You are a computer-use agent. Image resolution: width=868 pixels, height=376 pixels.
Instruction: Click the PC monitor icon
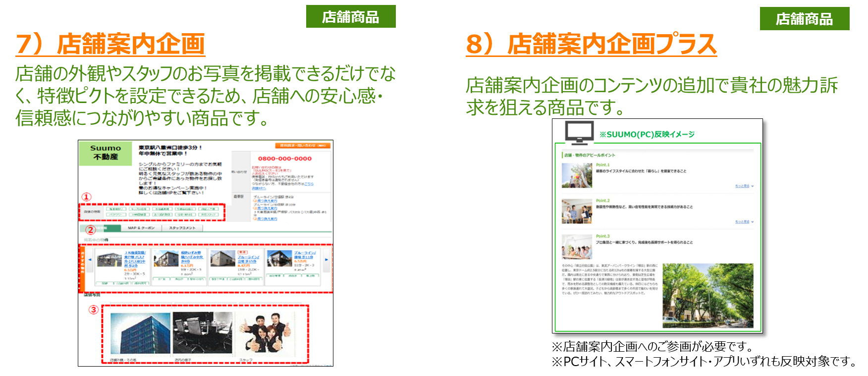579,132
